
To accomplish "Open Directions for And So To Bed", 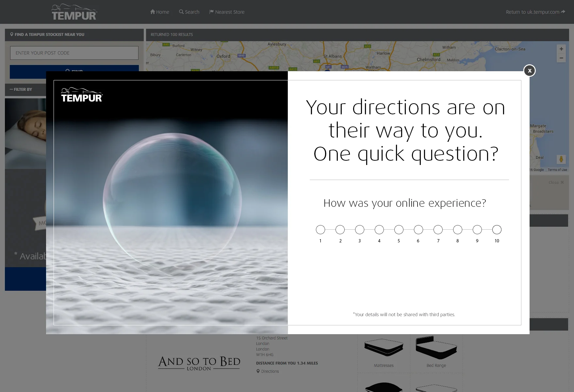I will (x=268, y=371).
